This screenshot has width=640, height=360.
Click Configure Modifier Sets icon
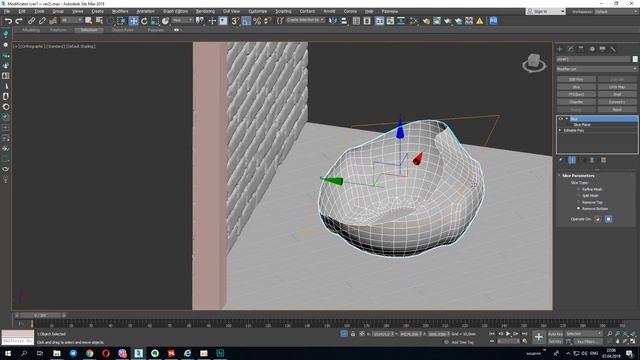[604, 160]
